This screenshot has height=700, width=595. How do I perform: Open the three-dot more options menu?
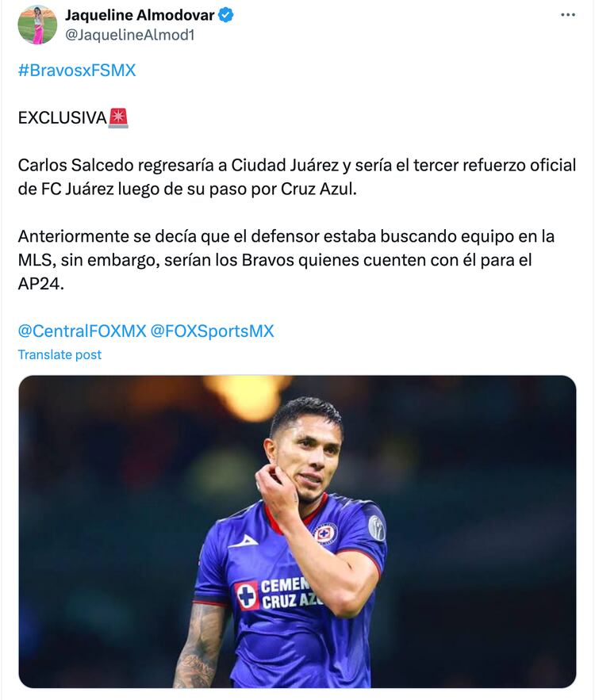click(x=567, y=15)
